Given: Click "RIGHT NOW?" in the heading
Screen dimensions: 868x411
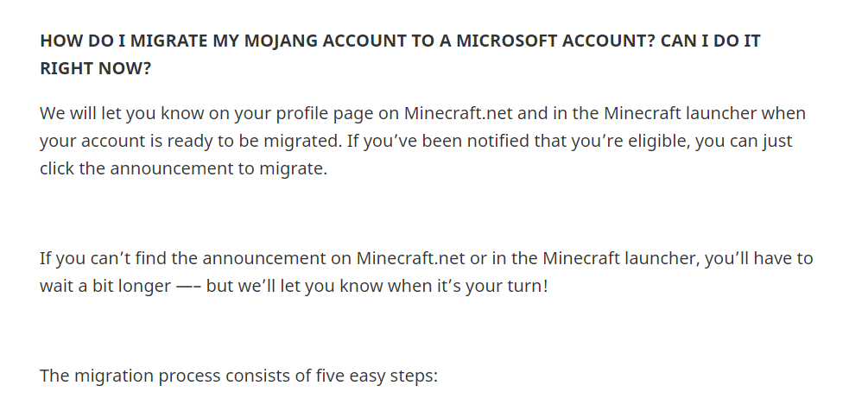Looking at the screenshot, I should tap(95, 68).
